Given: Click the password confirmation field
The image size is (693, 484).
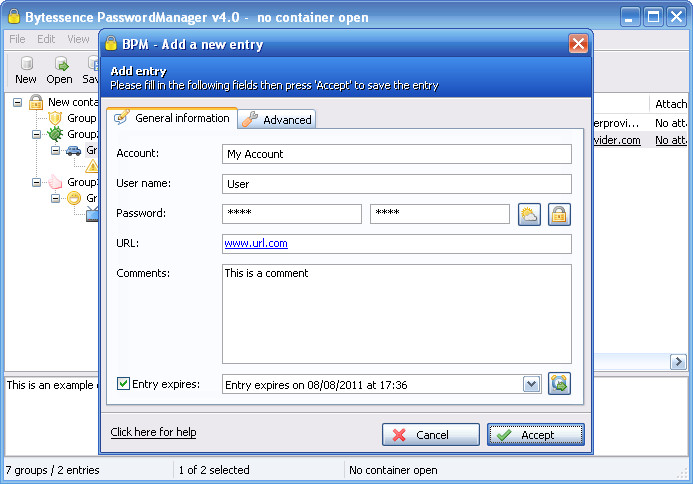Looking at the screenshot, I should tap(440, 213).
